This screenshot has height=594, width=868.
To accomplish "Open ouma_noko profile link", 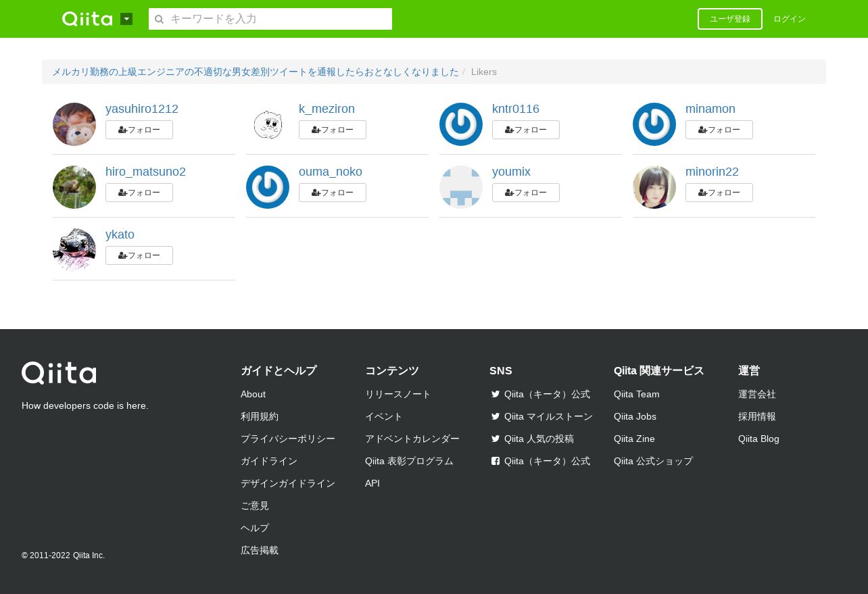I will coord(331,172).
